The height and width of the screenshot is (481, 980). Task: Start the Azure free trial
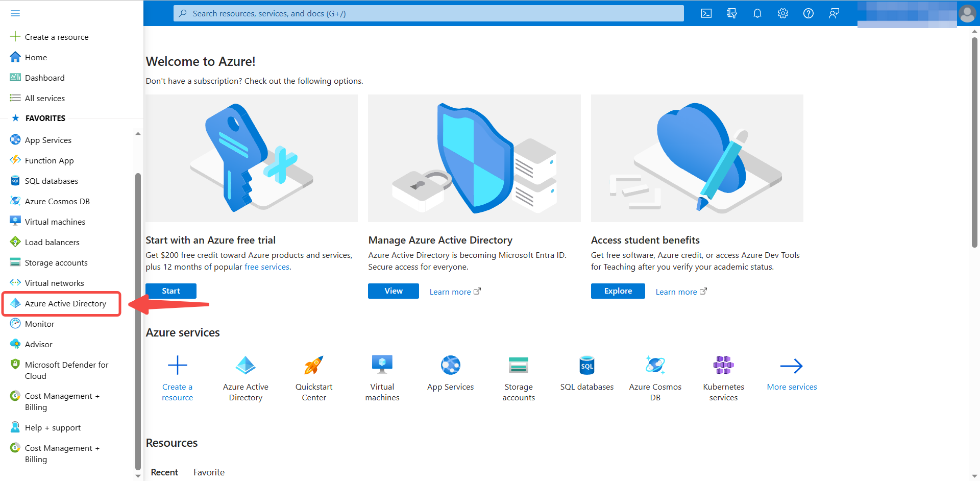(x=171, y=291)
